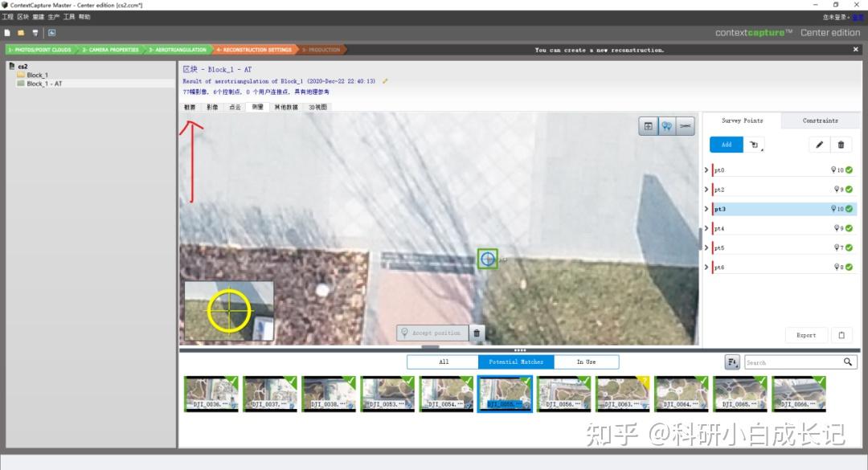Open the 3D视图 tab
The image size is (868, 470).
click(317, 107)
